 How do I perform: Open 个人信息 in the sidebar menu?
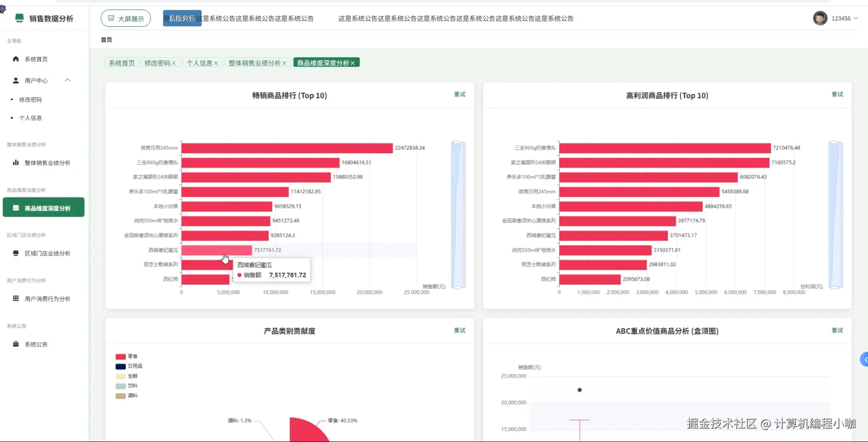coord(30,118)
